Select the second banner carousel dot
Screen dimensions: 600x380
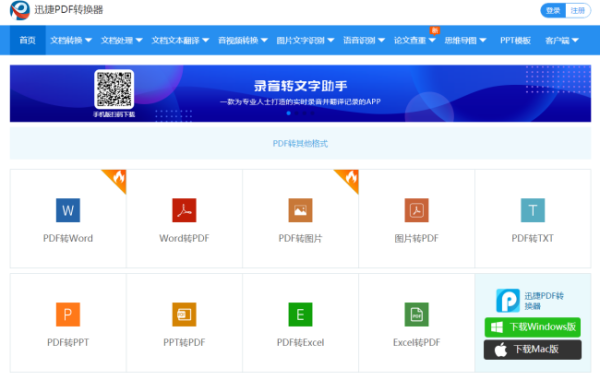[297, 113]
